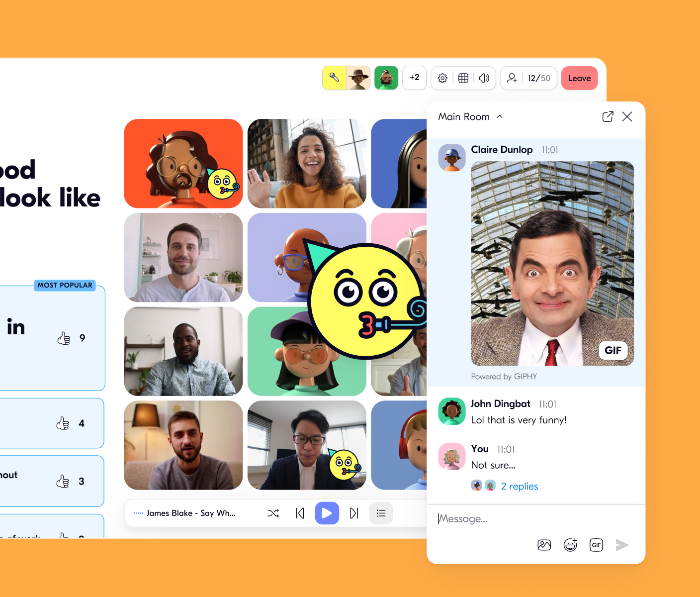Open the emoji reaction picker
700x597 pixels.
click(x=570, y=545)
